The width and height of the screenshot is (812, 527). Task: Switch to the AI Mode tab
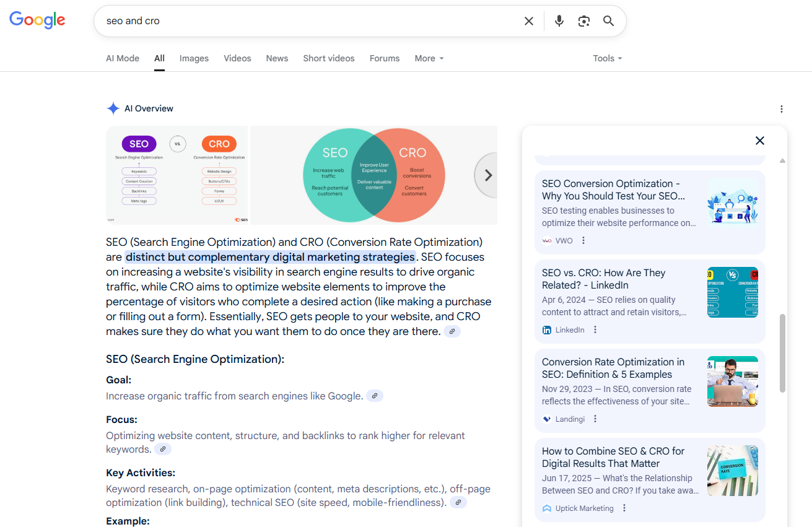(123, 58)
